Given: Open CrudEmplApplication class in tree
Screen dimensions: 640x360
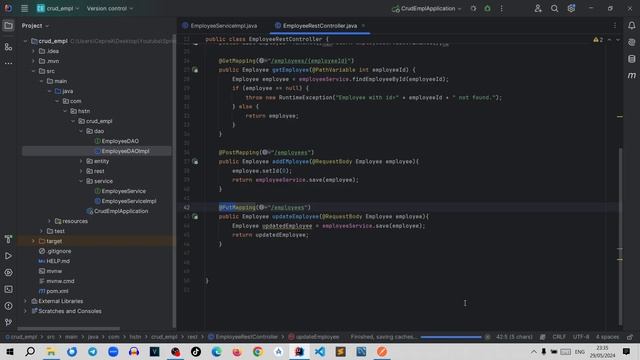Looking at the screenshot, I should [x=118, y=211].
